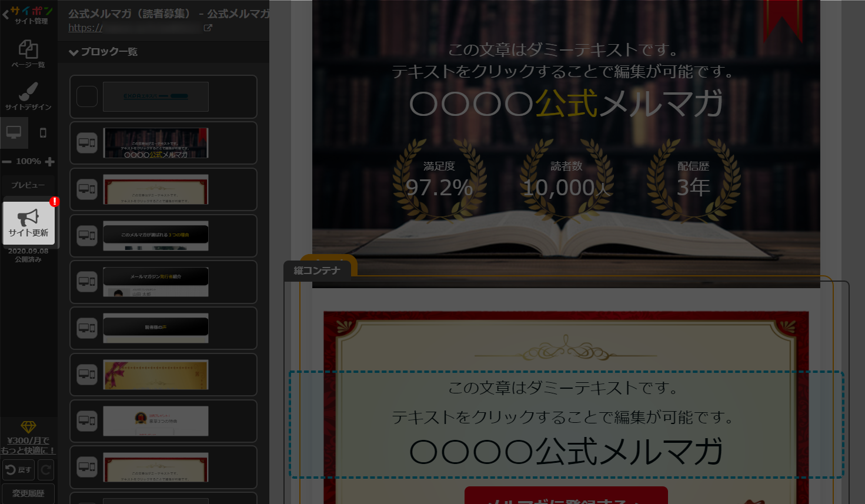
Task: Zoom in with the plus icon
Action: [x=50, y=162]
